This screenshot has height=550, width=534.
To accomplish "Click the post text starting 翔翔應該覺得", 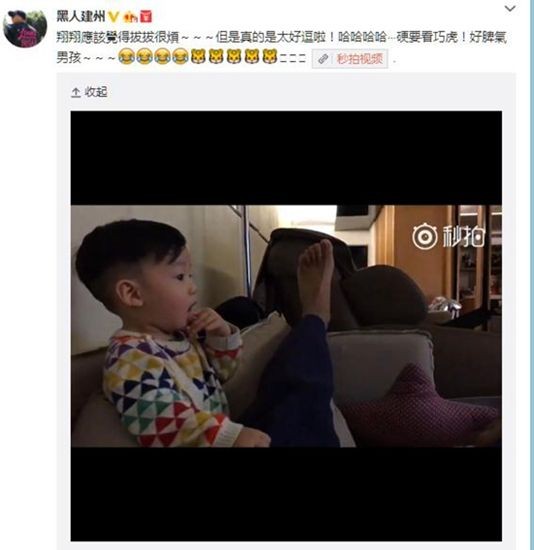I will pos(282,47).
